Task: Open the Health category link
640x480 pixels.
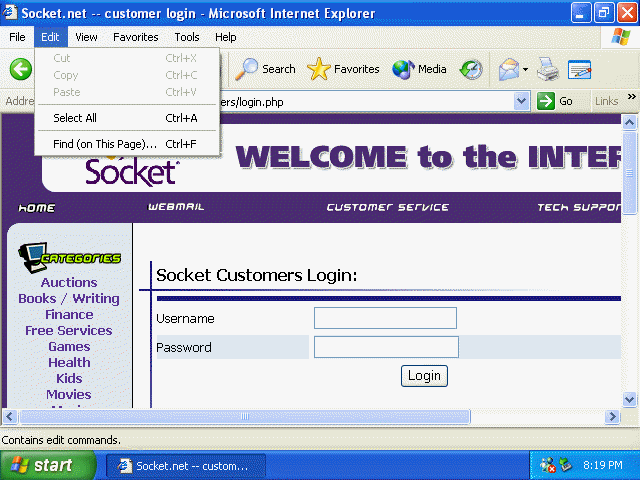Action: click(x=69, y=362)
